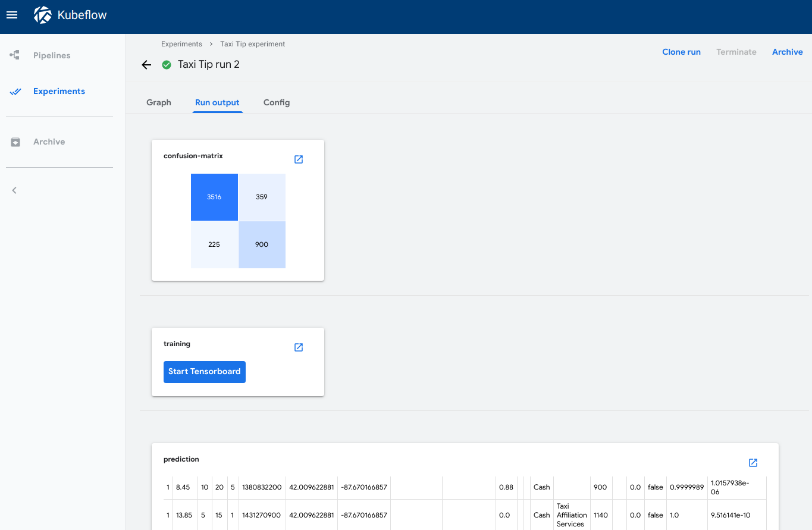Switch to the Config tab
The width and height of the screenshot is (812, 530).
click(x=276, y=102)
